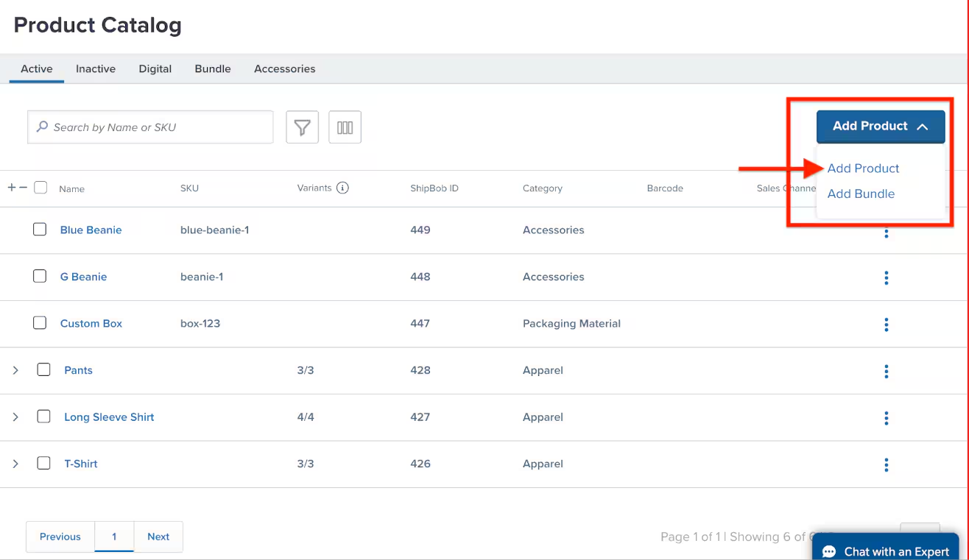Select the Blue Beanie row checkbox

click(x=40, y=229)
